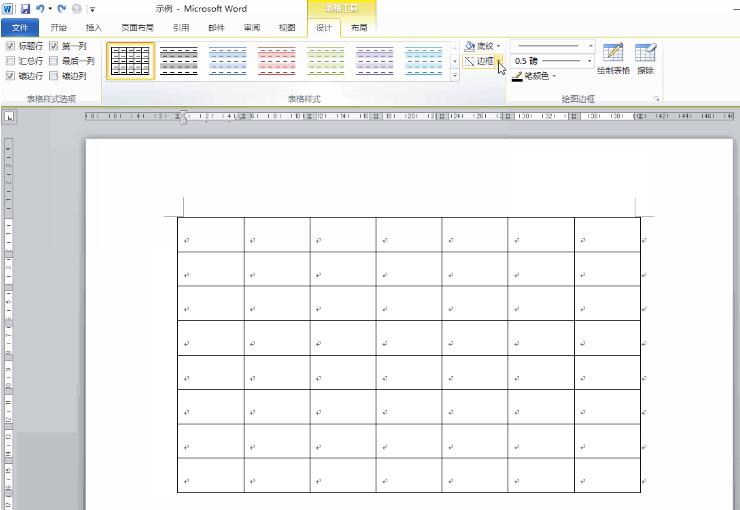The width and height of the screenshot is (740, 510).
Task: Undo the last action
Action: [40, 8]
